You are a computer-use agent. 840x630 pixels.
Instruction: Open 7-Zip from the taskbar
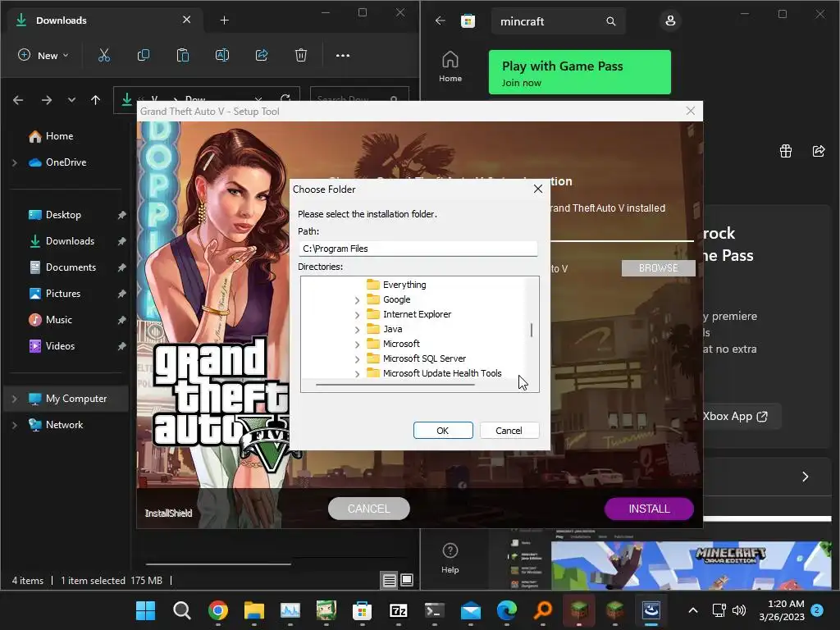pos(398,610)
